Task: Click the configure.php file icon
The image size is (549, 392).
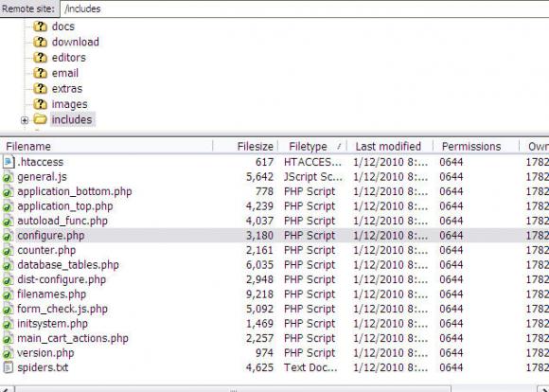Action: point(9,236)
